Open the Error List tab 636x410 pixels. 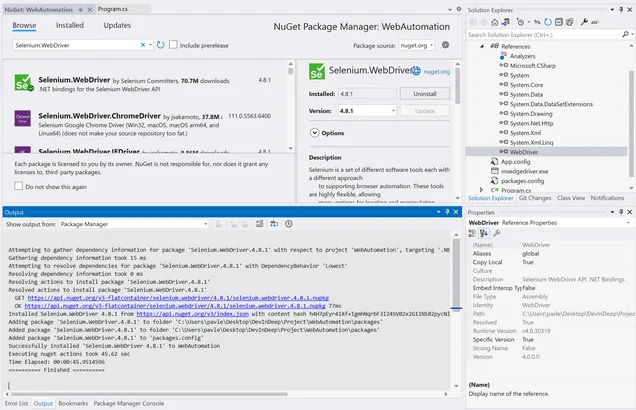(x=16, y=403)
